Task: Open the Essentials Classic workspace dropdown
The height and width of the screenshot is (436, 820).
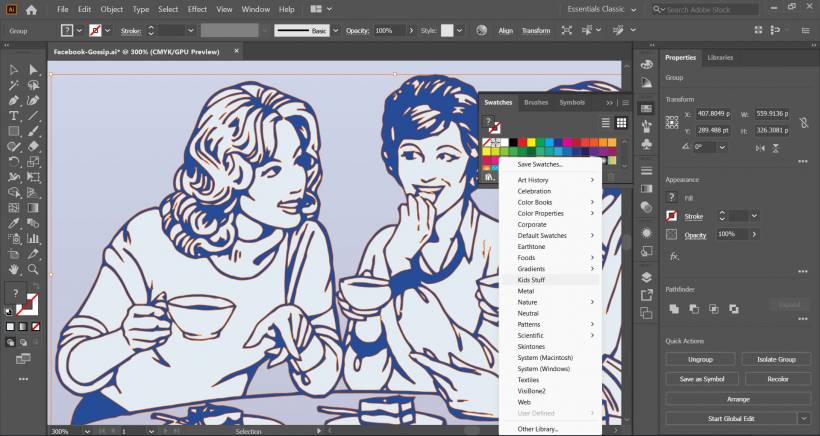Action: [x=633, y=9]
